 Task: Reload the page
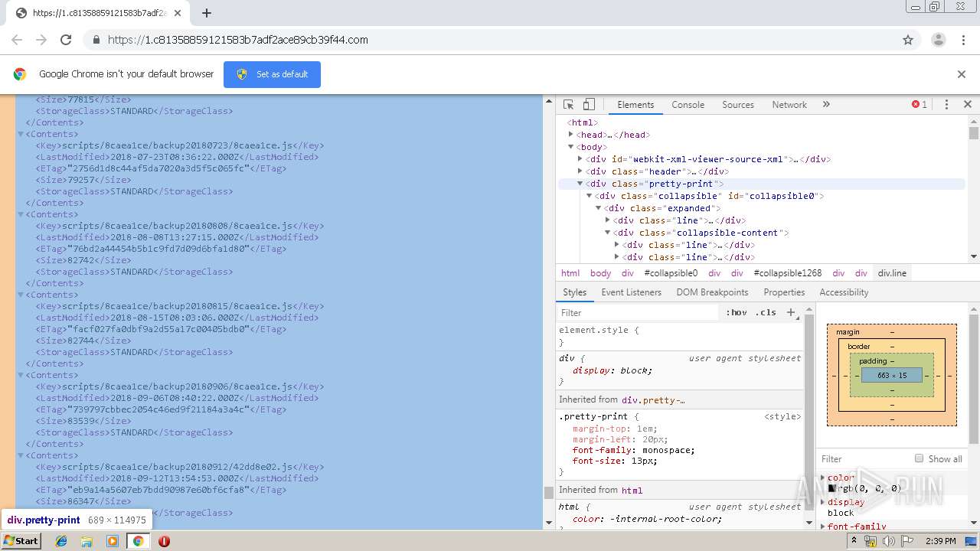click(66, 40)
